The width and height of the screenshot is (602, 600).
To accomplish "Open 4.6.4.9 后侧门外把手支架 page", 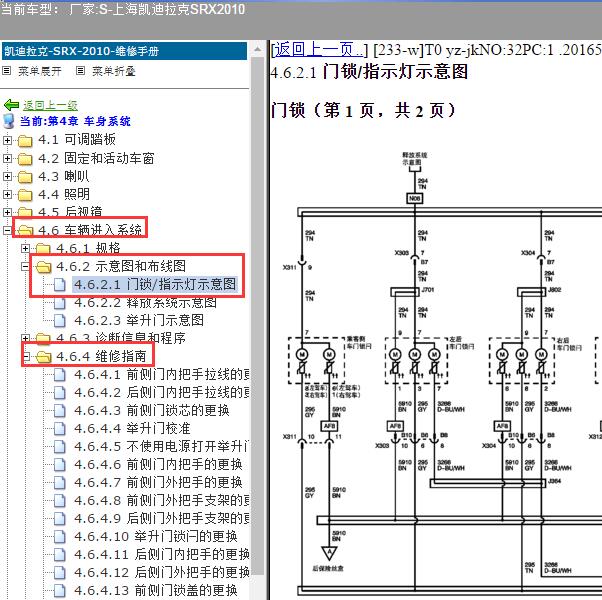I will (162, 518).
